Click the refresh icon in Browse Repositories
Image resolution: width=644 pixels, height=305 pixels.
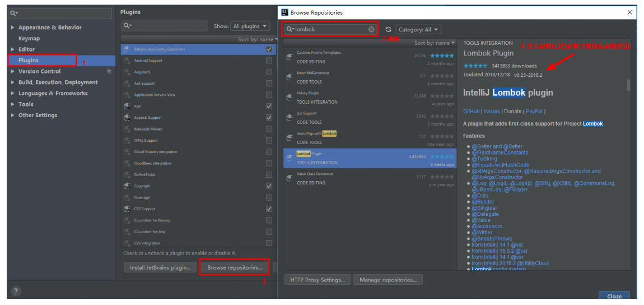tap(388, 30)
